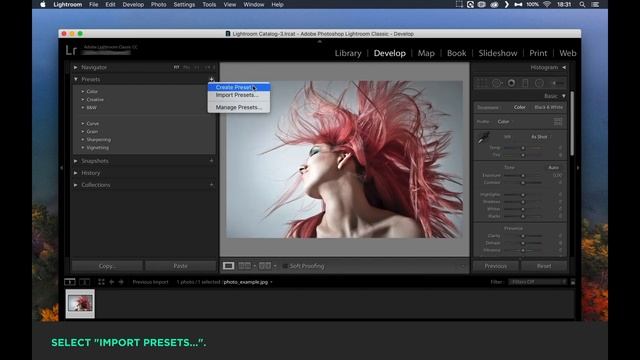Collapse the Presets panel

76,79
